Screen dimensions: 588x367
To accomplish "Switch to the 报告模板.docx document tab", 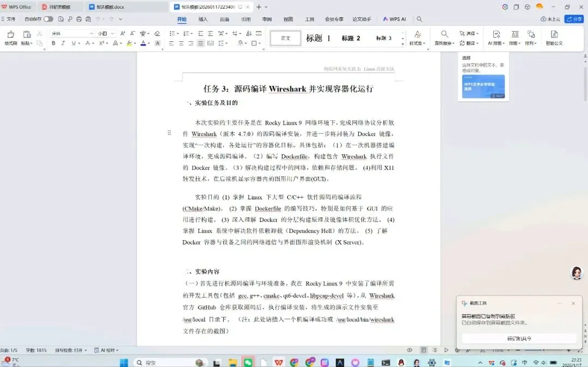I will click(126, 7).
